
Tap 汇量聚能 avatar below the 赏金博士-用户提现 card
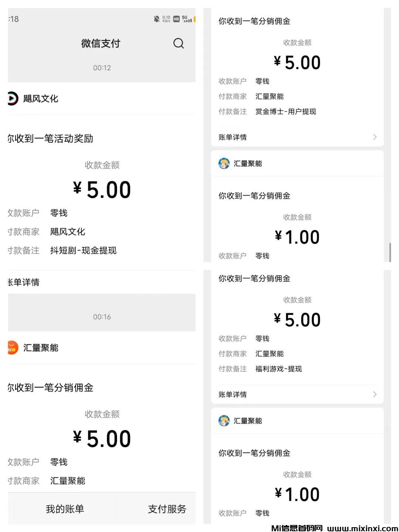224,163
